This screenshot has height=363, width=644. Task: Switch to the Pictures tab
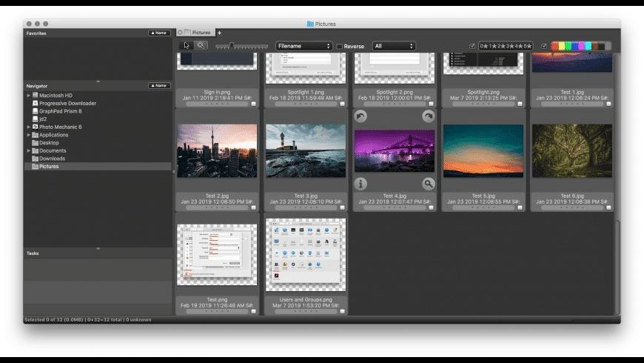201,33
